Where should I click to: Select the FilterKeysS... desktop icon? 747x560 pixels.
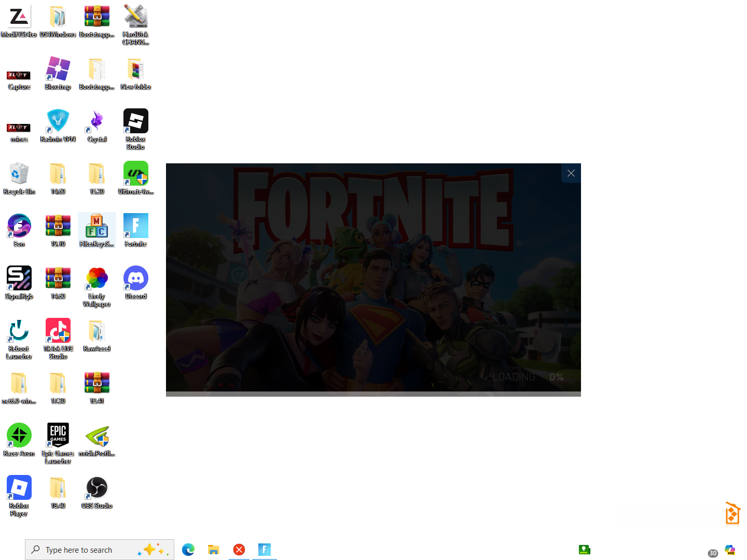(x=97, y=231)
